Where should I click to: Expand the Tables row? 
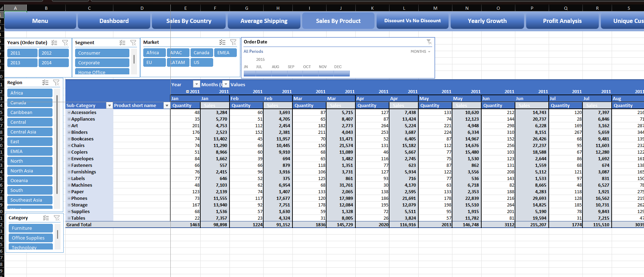click(69, 218)
